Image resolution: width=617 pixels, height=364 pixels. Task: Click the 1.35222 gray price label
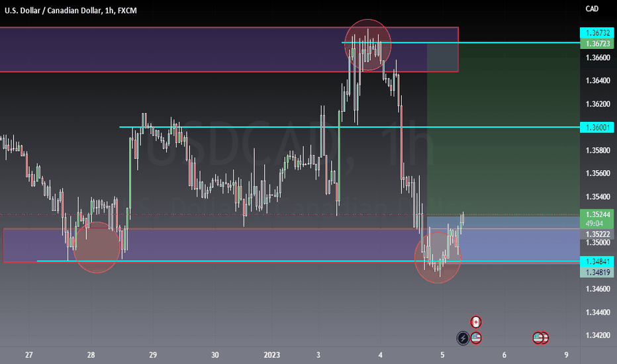coord(597,234)
